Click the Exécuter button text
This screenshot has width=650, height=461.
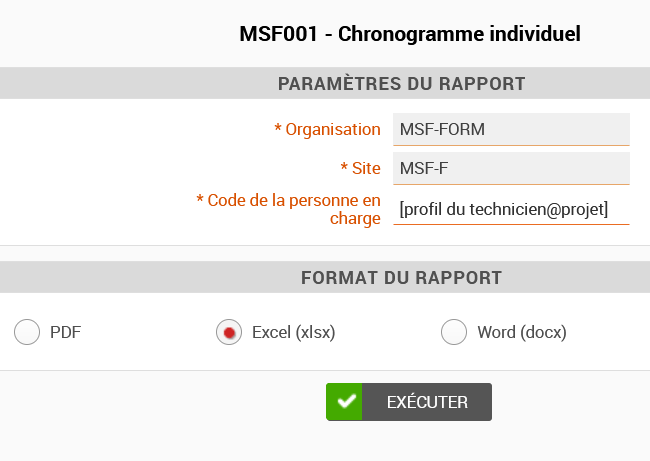pyautogui.click(x=427, y=402)
